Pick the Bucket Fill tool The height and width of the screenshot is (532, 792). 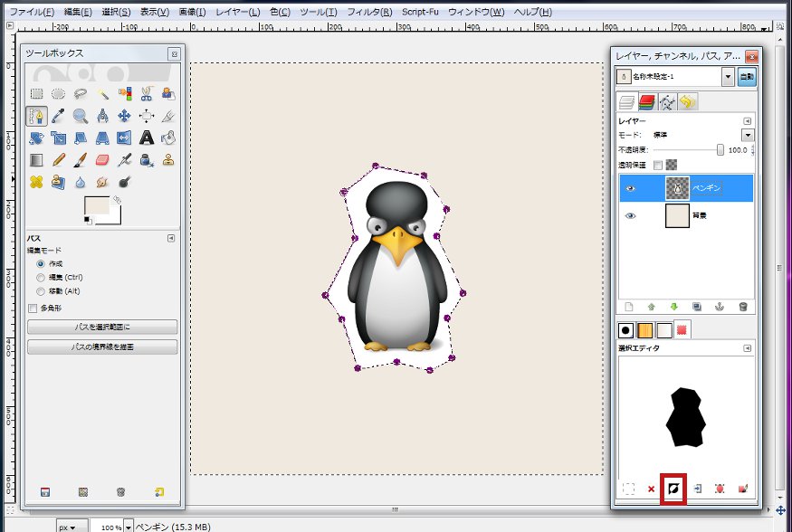click(x=168, y=138)
